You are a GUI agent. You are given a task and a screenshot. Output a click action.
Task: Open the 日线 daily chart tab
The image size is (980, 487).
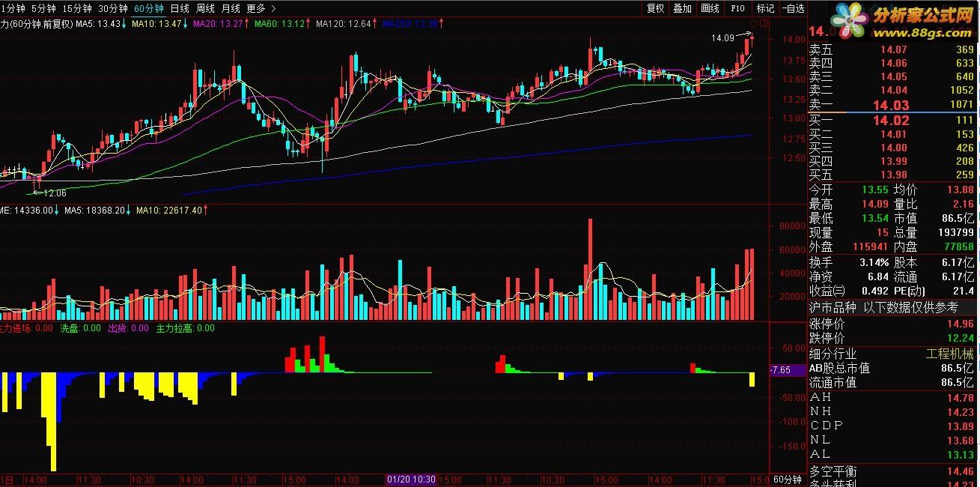click(x=180, y=8)
